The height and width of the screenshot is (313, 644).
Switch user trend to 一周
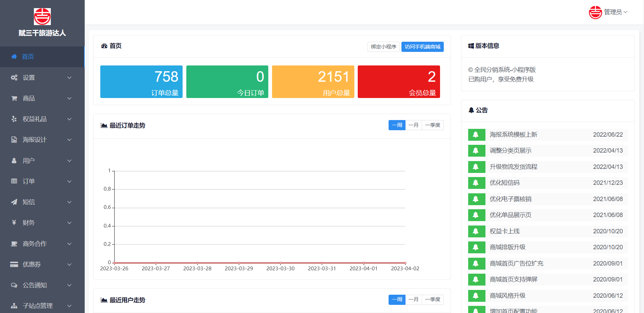(x=397, y=299)
